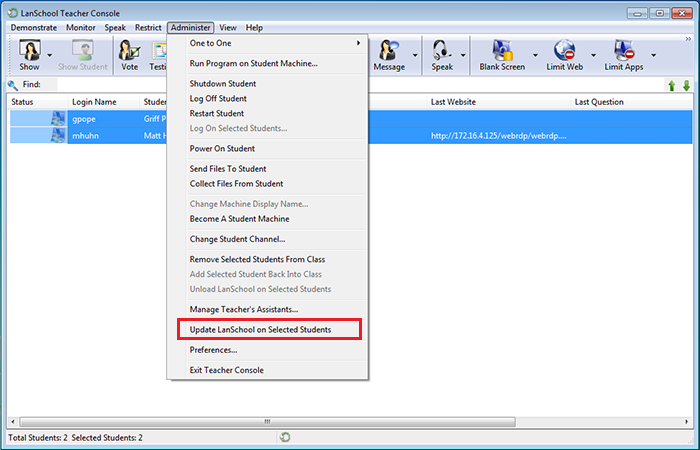
Task: Enable Limit Web from the toolbar
Action: point(564,55)
